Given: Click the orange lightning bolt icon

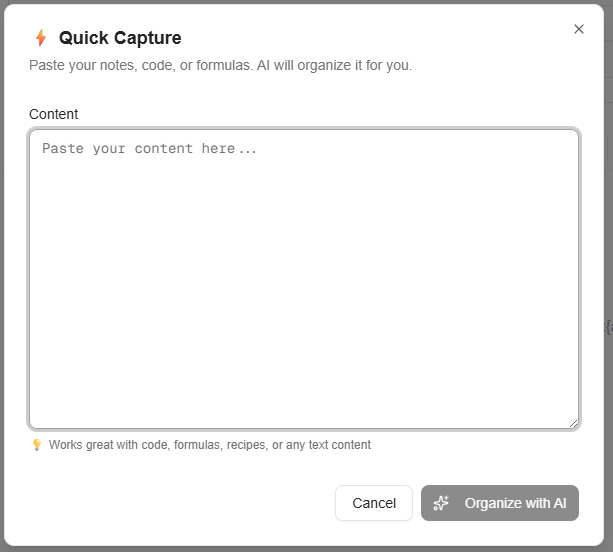Looking at the screenshot, I should pos(41,38).
